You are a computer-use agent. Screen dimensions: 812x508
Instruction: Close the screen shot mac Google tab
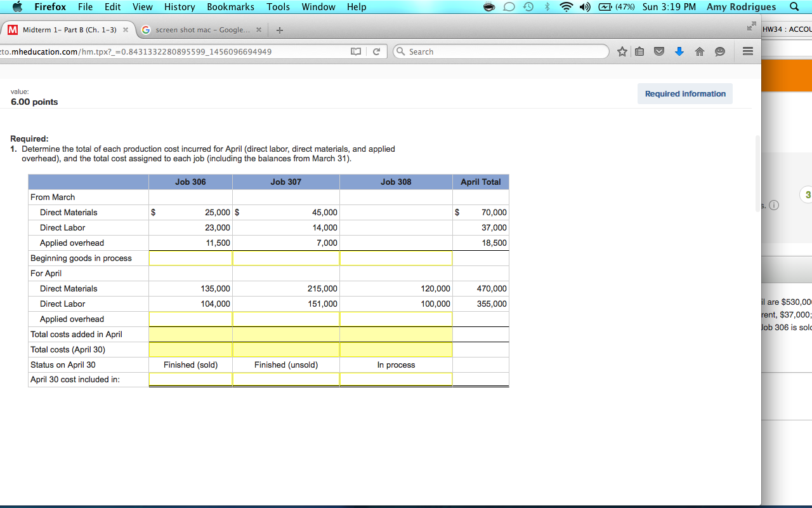pos(259,30)
